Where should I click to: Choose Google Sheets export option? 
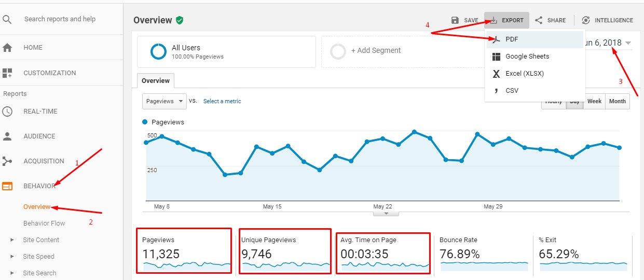pyautogui.click(x=535, y=57)
